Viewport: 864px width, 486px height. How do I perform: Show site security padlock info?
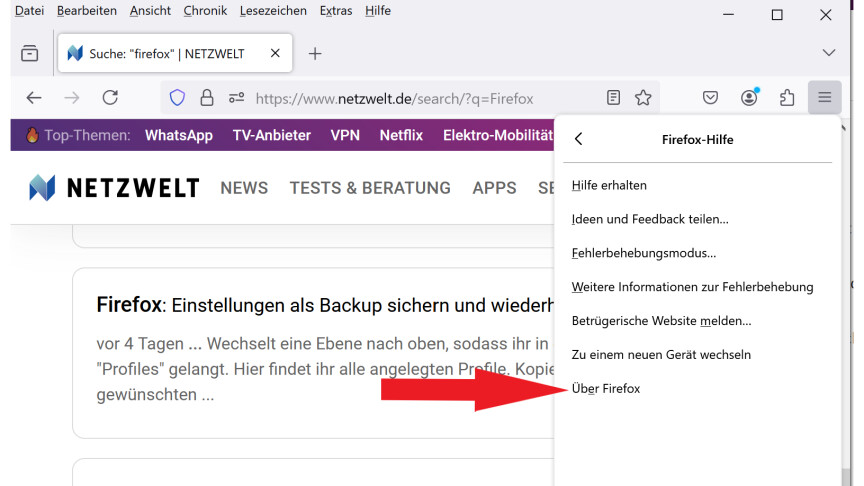click(207, 98)
